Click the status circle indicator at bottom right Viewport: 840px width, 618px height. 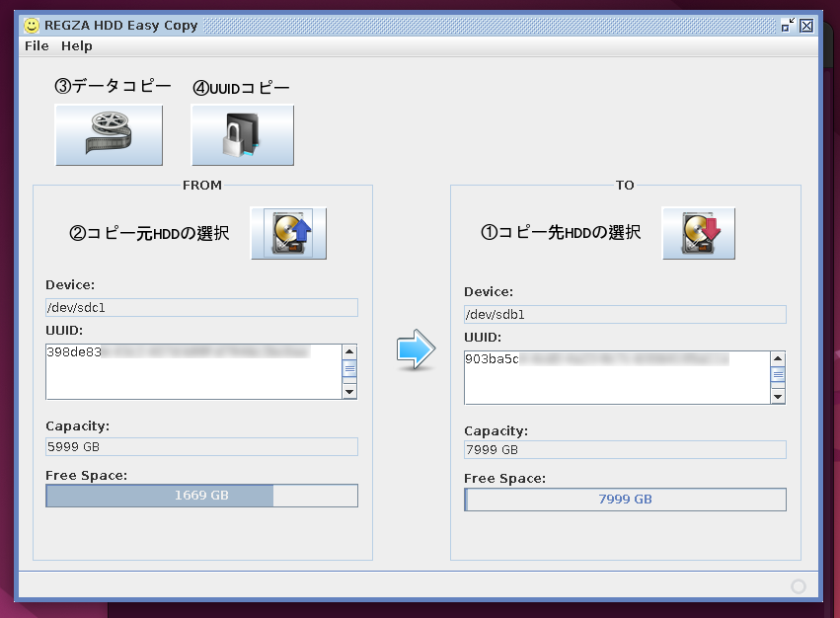pos(799,586)
